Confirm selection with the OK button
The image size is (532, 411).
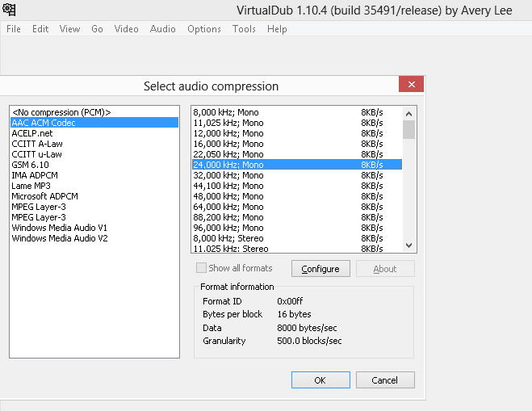[x=320, y=380]
